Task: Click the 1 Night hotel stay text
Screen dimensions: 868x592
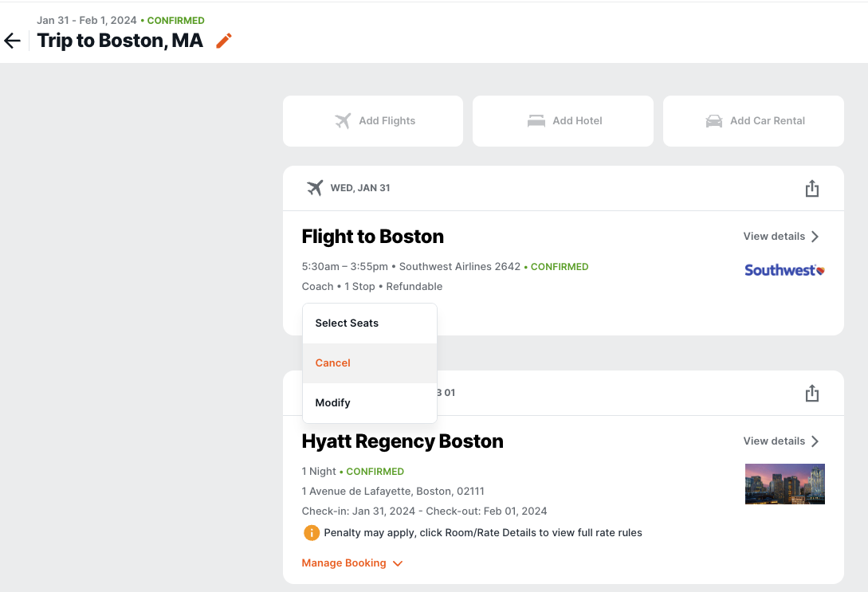Action: click(x=319, y=472)
